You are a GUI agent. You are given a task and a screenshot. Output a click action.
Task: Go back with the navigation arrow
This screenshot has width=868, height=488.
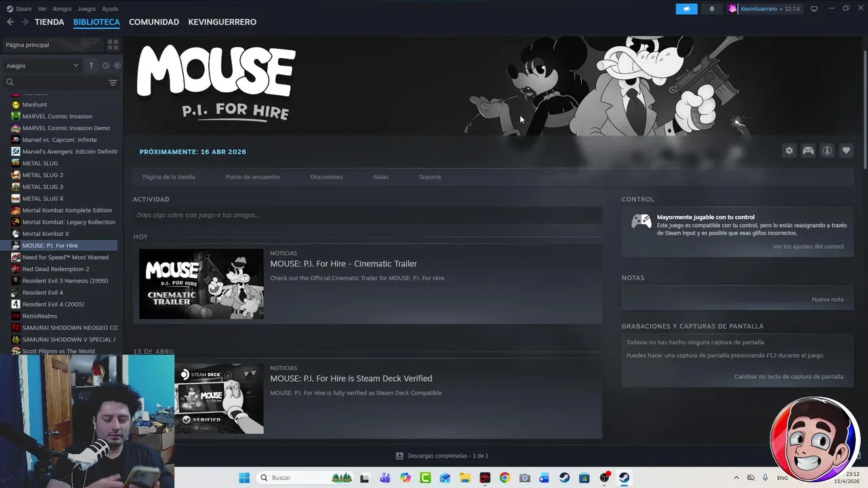(10, 22)
